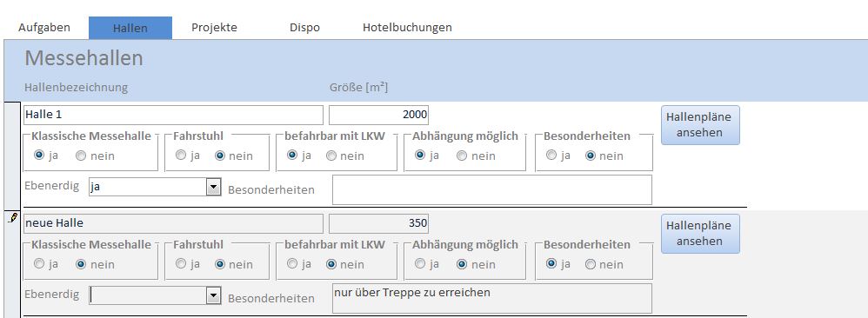Open the Ebenerdig dropdown for Halle 1

coord(214,187)
